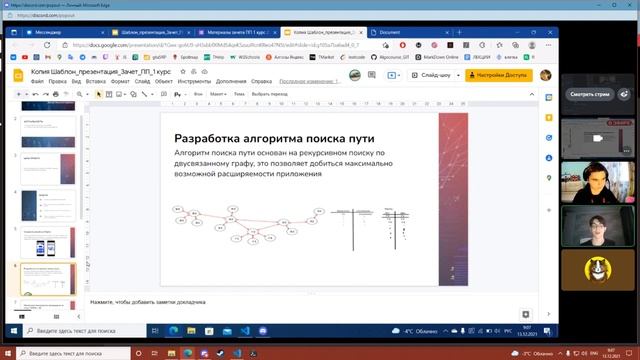
Task: Open the explore button at bottom right
Action: [526, 314]
